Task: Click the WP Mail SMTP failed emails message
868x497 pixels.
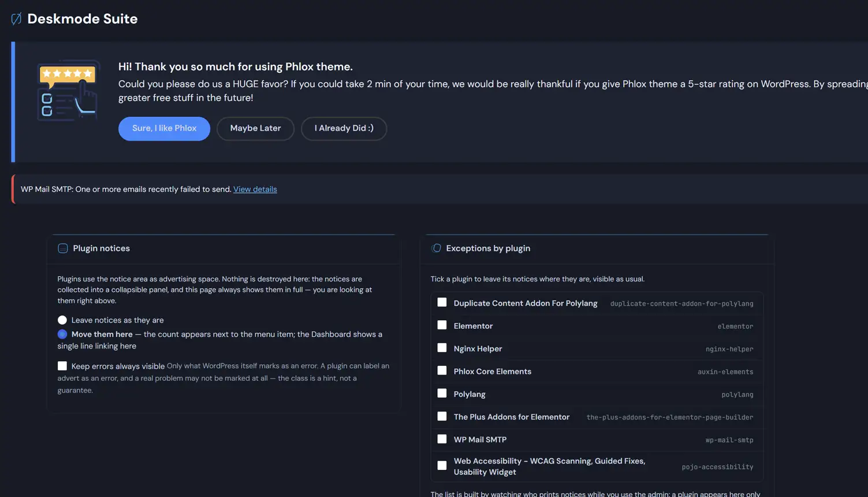Action: (126, 190)
